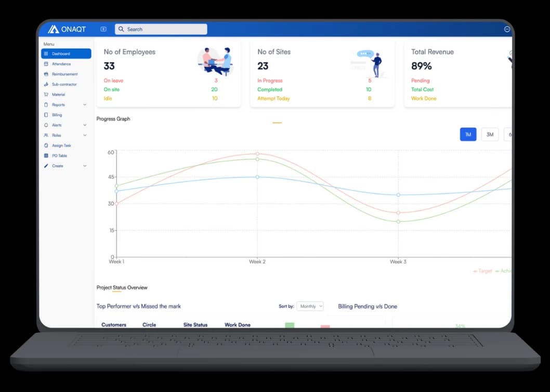Click inside the Search input field

coord(161,29)
